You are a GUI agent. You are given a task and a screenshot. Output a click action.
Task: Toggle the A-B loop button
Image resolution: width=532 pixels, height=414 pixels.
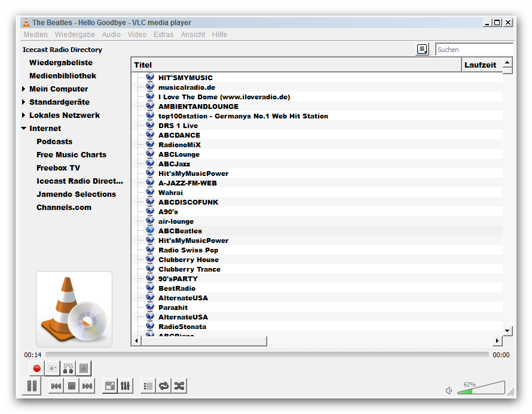[x=68, y=369]
